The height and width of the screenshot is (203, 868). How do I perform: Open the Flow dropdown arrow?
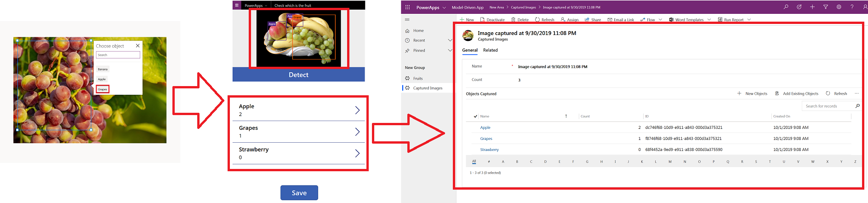[660, 20]
